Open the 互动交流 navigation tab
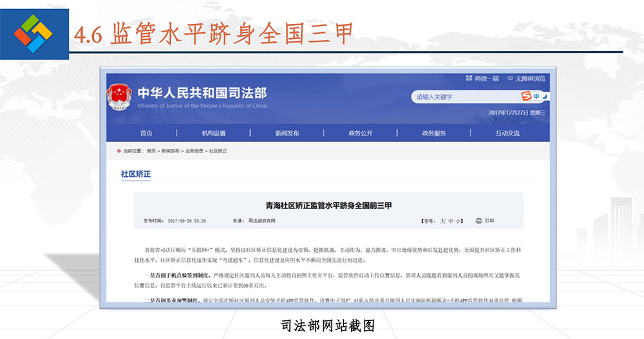This screenshot has height=339, width=644. pos(507,133)
